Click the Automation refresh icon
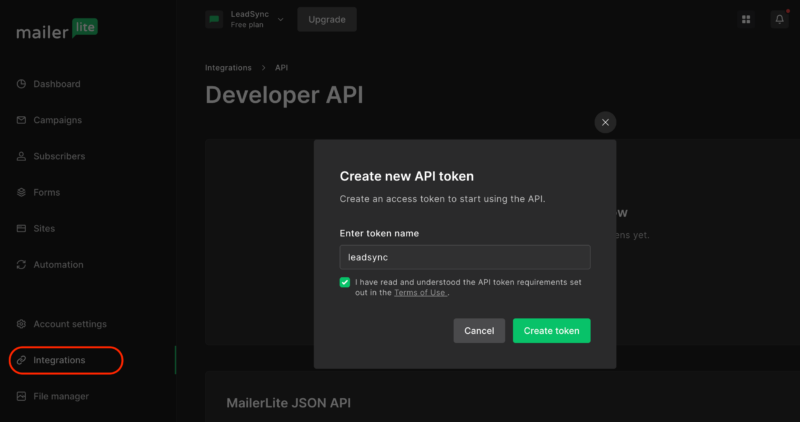800x422 pixels. (22, 265)
